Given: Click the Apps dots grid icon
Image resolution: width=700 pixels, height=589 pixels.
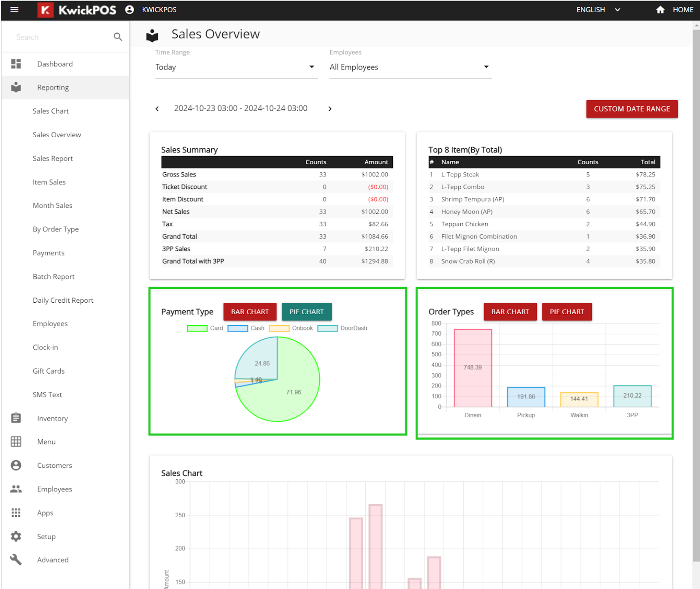Looking at the screenshot, I should [x=16, y=513].
